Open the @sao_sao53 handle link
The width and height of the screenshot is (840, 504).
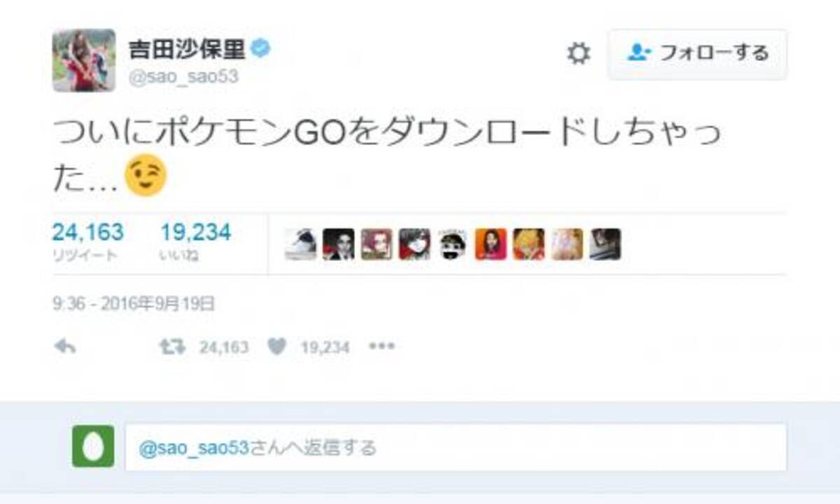pos(183,77)
